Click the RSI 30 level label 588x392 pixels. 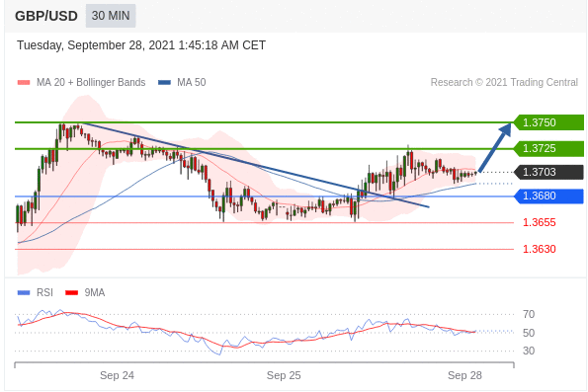(x=529, y=352)
